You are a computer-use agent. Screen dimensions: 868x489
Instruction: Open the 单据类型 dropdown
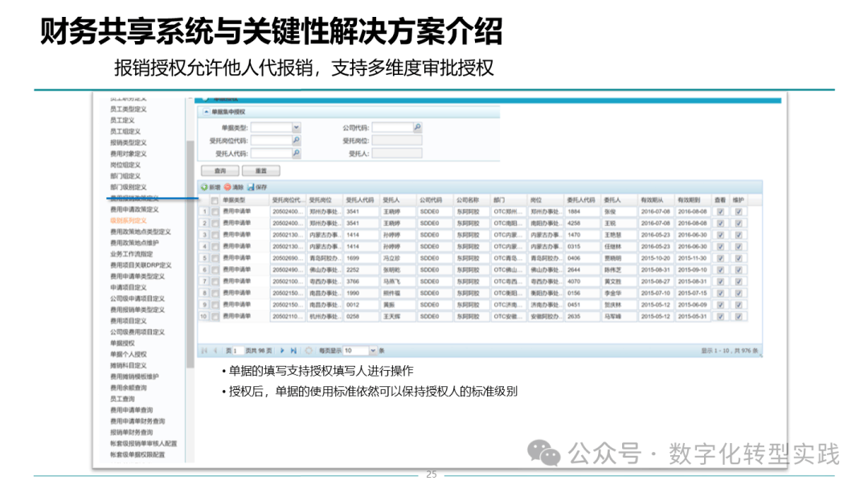(x=296, y=127)
